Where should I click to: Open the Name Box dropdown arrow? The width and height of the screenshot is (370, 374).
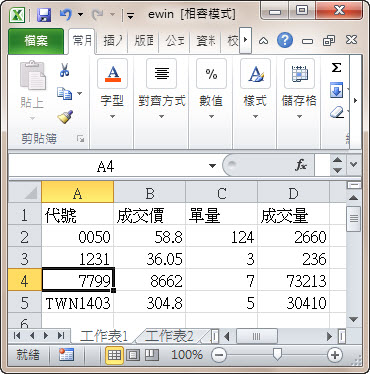[x=212, y=166]
